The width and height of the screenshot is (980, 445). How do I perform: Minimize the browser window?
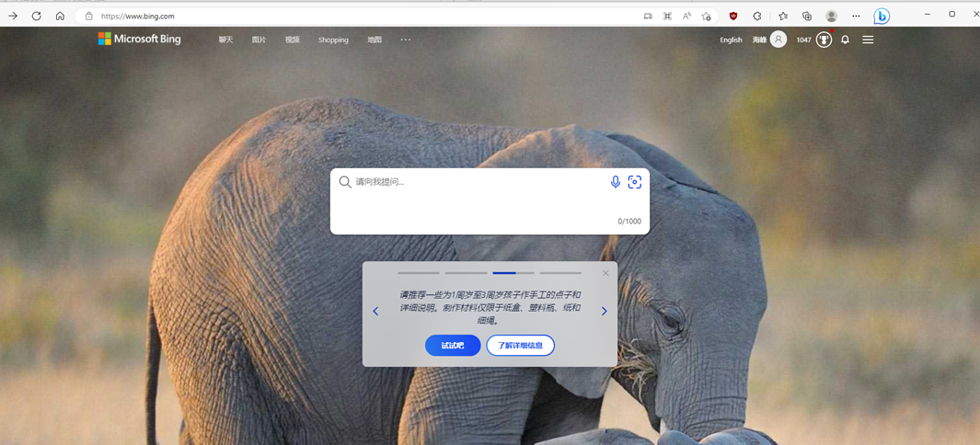(928, 14)
